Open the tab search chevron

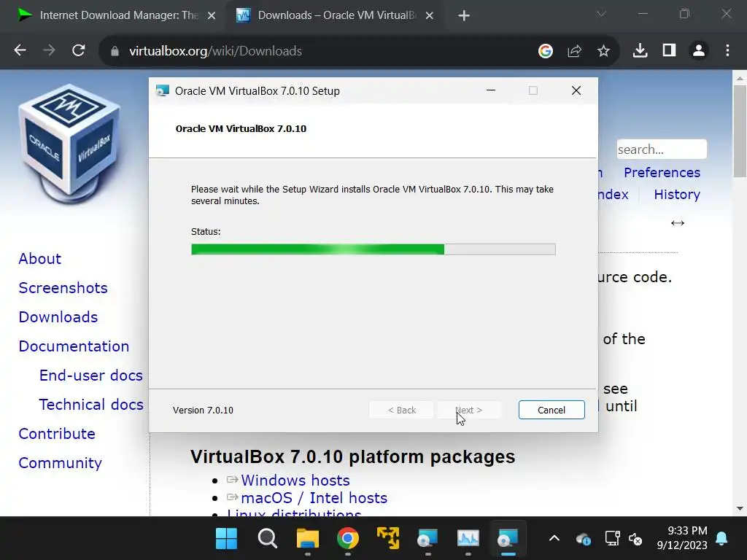(x=602, y=15)
